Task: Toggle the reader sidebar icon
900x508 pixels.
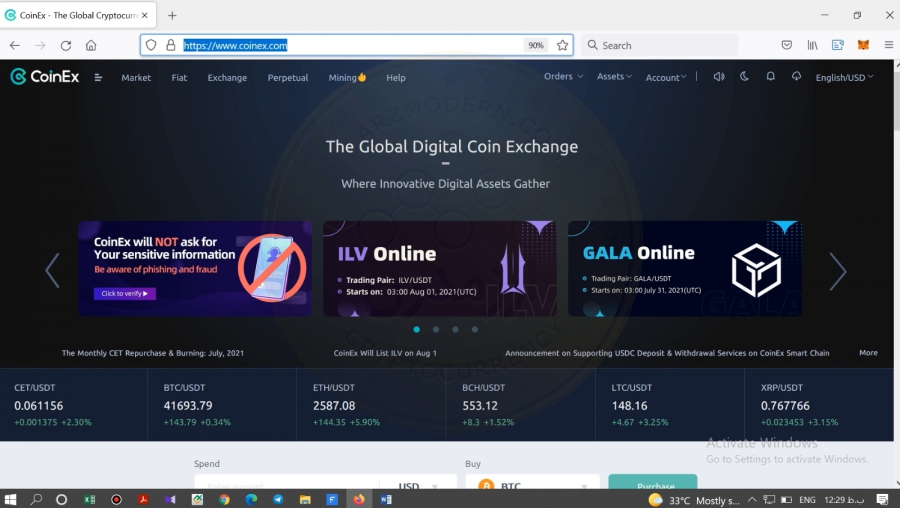Action: pos(838,45)
